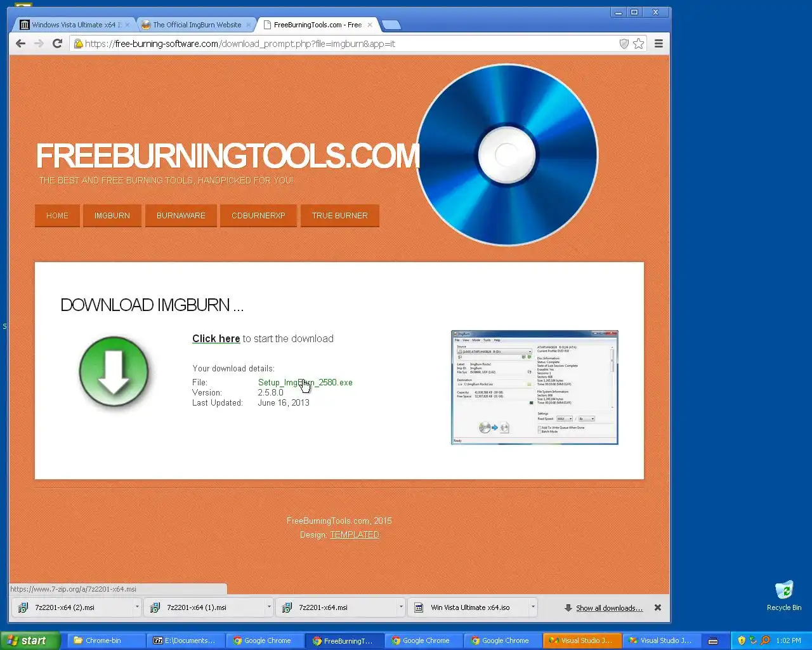Open dropdown for 7z2201-x64 (1).msi download
This screenshot has width=812, height=650.
point(269,607)
